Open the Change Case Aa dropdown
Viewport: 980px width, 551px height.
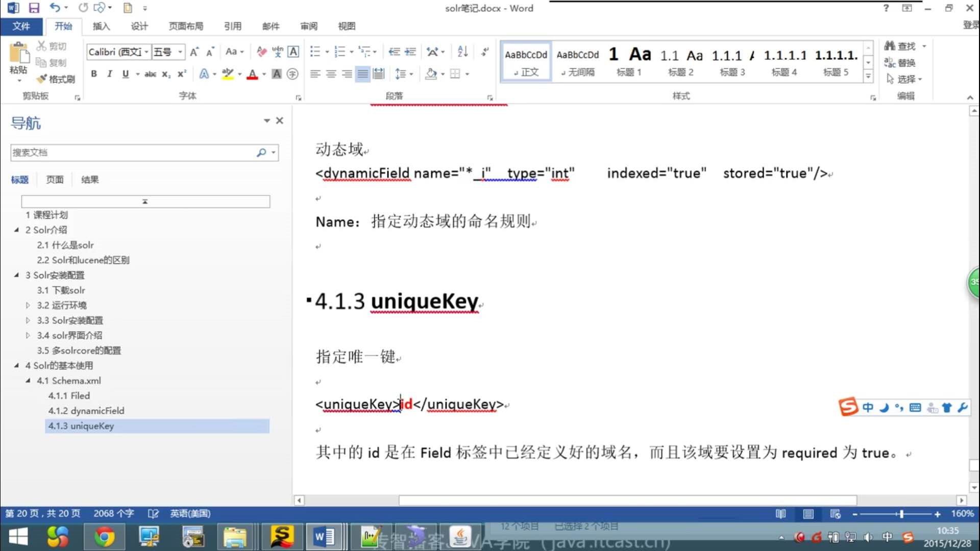click(235, 52)
